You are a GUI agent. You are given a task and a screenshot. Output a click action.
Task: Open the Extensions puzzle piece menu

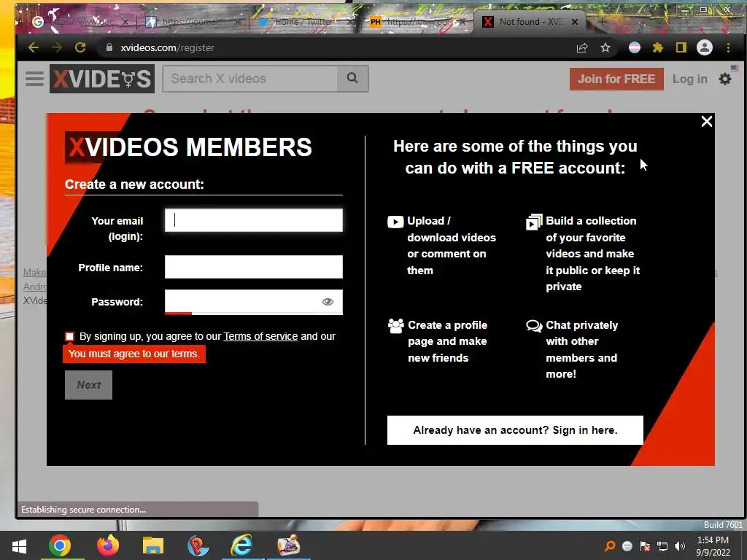tap(657, 47)
